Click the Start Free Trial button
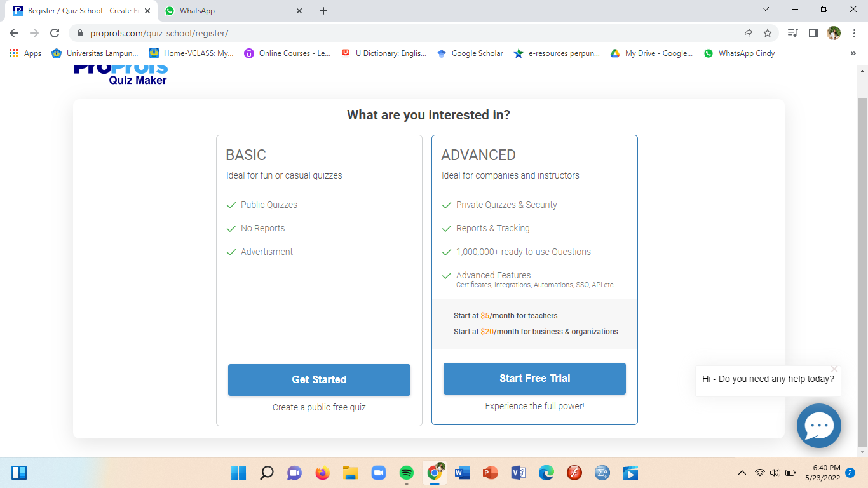Screen dimensions: 868x488 tap(534, 378)
